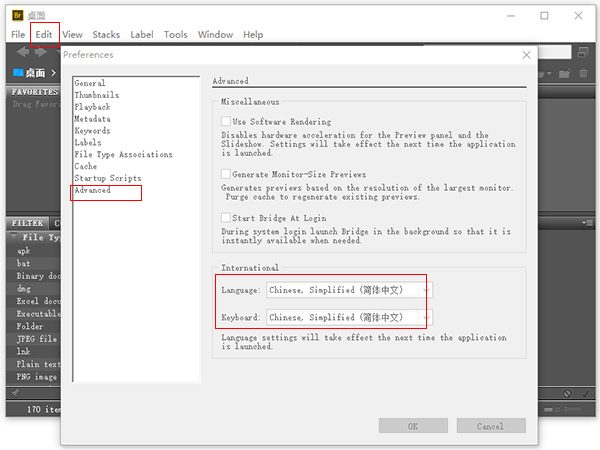Click the search field in Bridge window

click(x=554, y=52)
